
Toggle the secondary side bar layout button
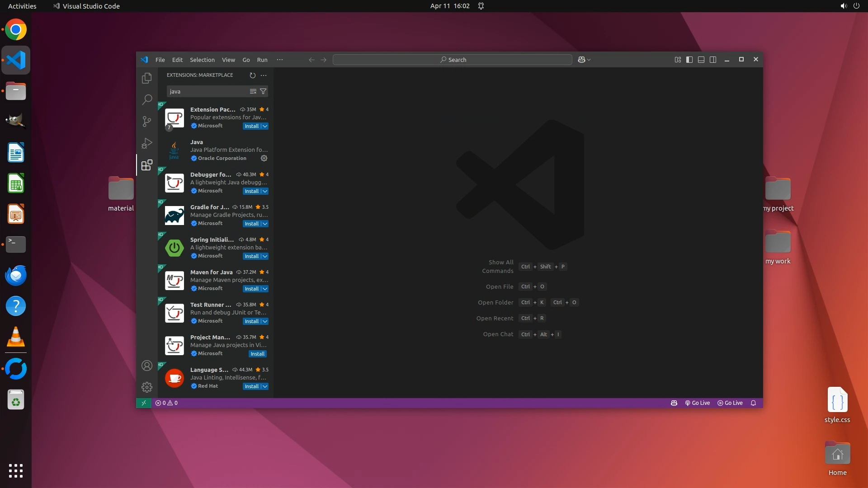click(x=713, y=60)
